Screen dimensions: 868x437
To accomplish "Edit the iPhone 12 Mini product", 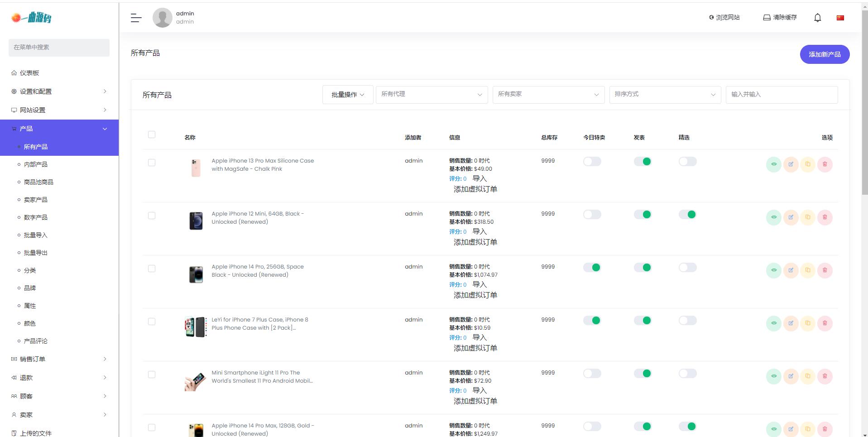I will coord(791,217).
